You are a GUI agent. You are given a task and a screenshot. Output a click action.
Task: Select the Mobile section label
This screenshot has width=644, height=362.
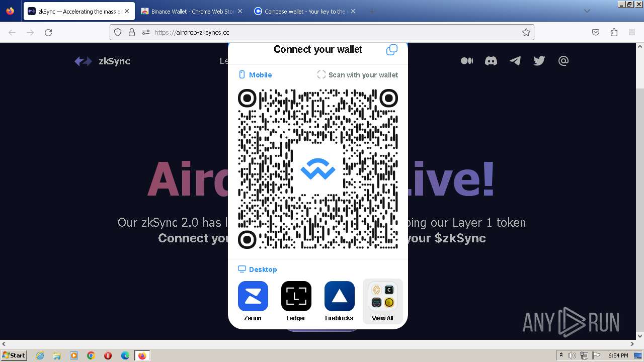coord(255,75)
